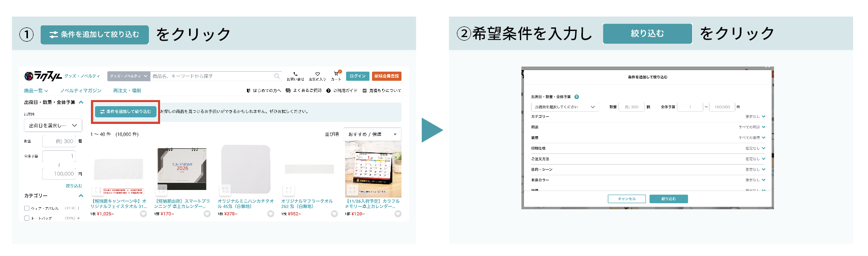868x256 pixels.
Task: Expand the 業種 row in the filter dialog
Action: [648, 138]
